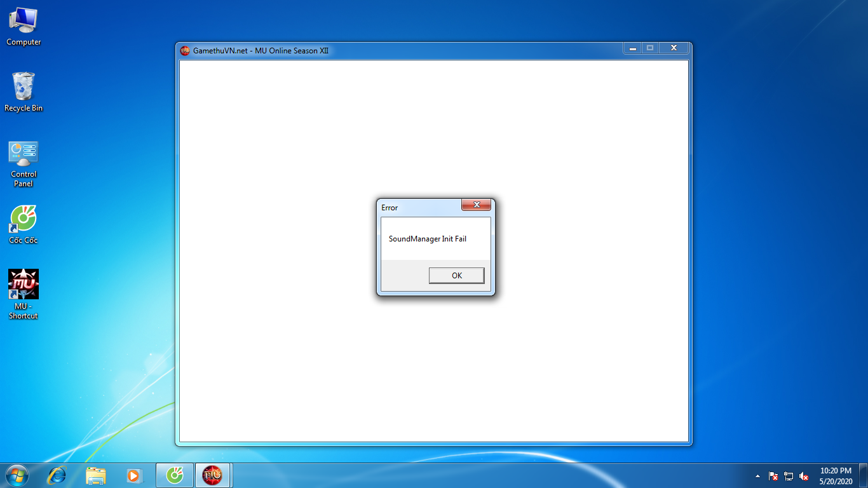Image resolution: width=868 pixels, height=488 pixels.
Task: Show hidden system tray icons
Action: click(x=757, y=476)
